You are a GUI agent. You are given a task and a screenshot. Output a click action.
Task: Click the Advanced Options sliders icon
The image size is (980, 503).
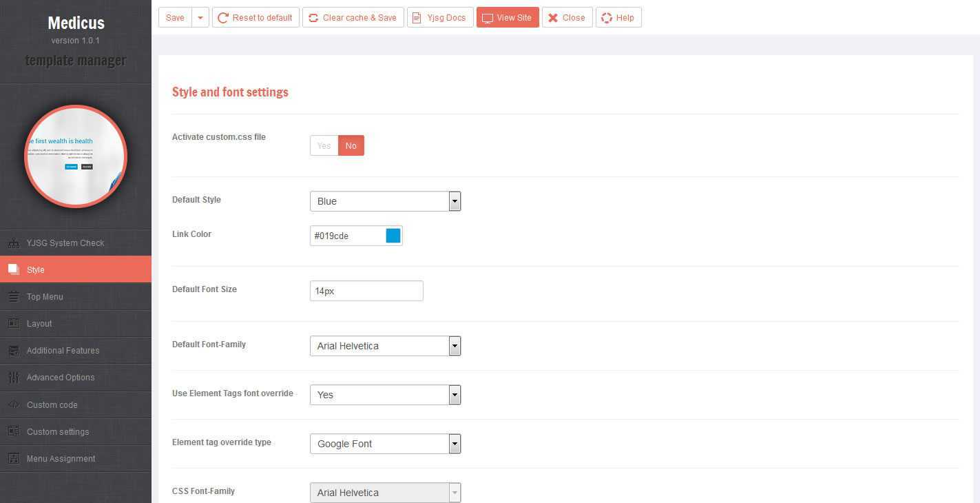click(14, 378)
